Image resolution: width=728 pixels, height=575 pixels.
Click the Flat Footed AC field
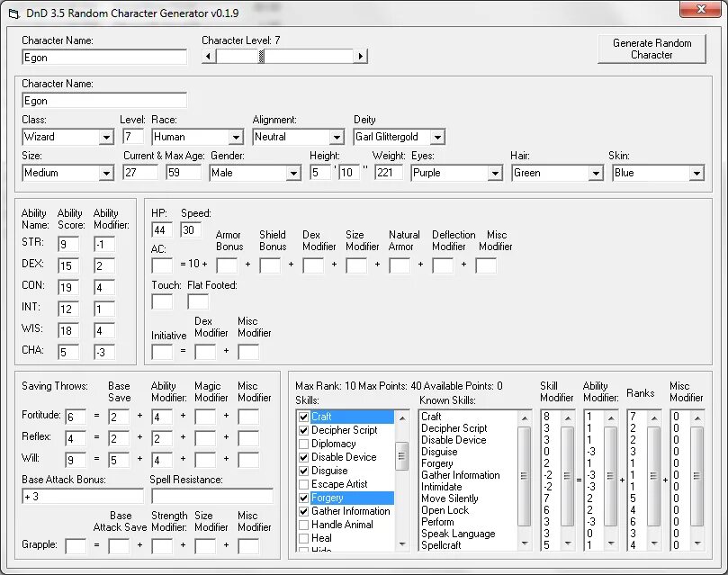point(198,302)
